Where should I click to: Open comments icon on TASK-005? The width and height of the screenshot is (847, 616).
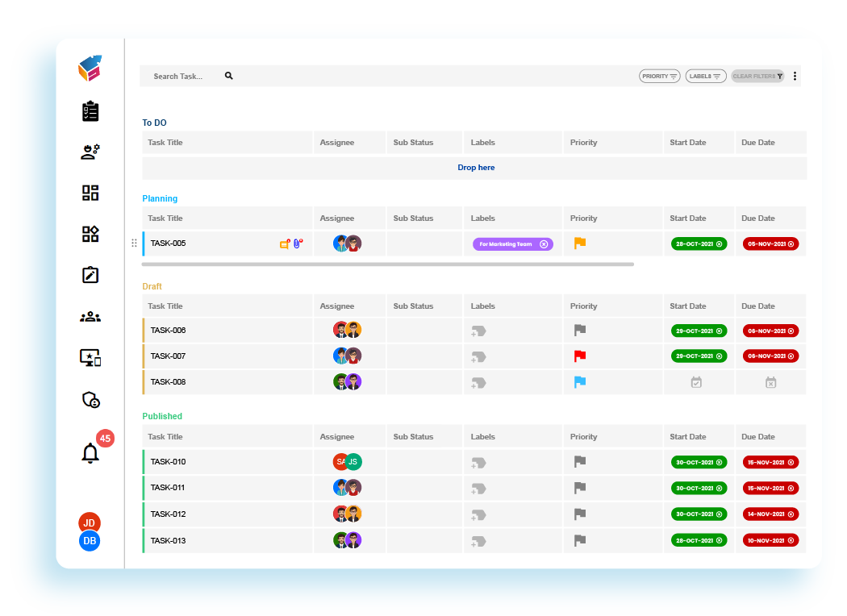(282, 243)
